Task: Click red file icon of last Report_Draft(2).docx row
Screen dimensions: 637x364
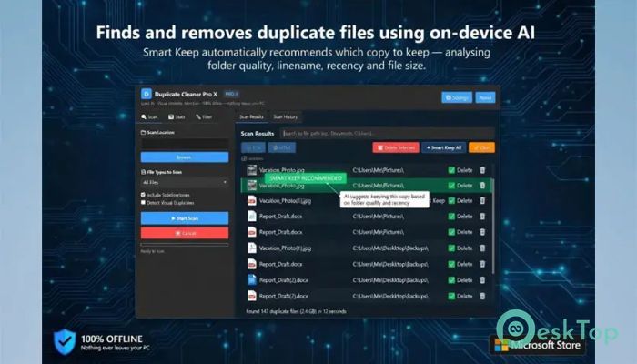Action: pyautogui.click(x=252, y=296)
